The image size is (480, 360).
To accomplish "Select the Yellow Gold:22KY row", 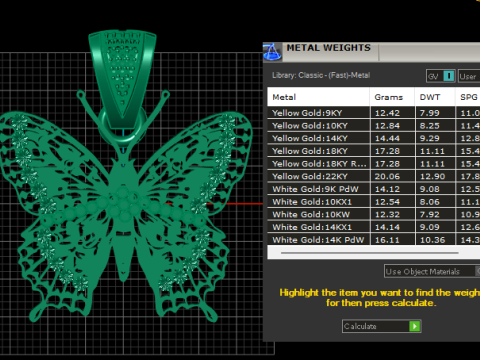I will coord(374,176).
